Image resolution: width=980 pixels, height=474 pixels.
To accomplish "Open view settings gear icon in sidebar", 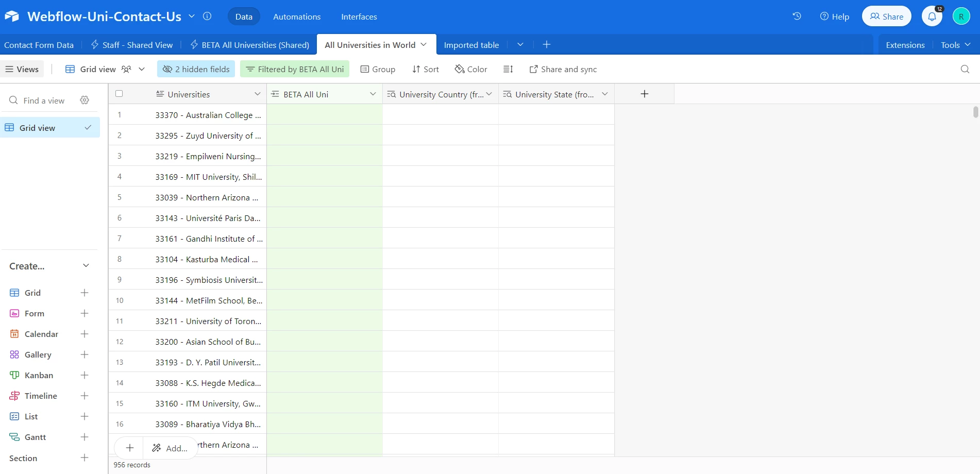I will [85, 100].
